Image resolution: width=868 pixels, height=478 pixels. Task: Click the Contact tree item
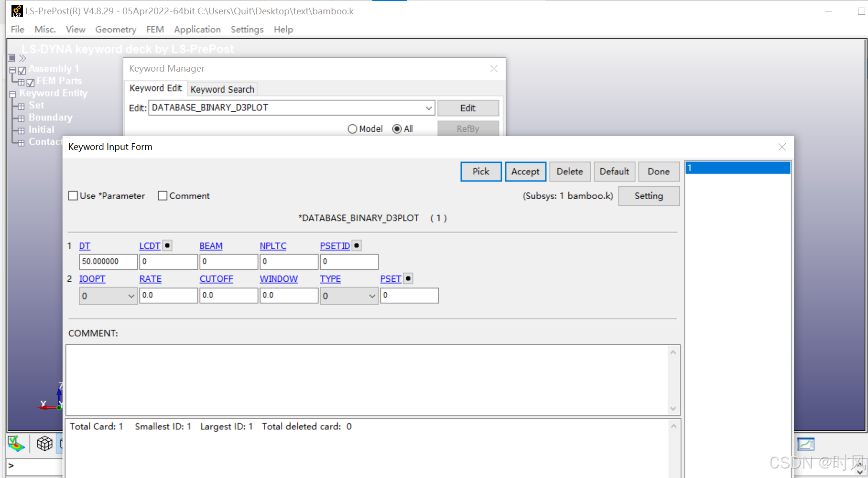[x=45, y=142]
